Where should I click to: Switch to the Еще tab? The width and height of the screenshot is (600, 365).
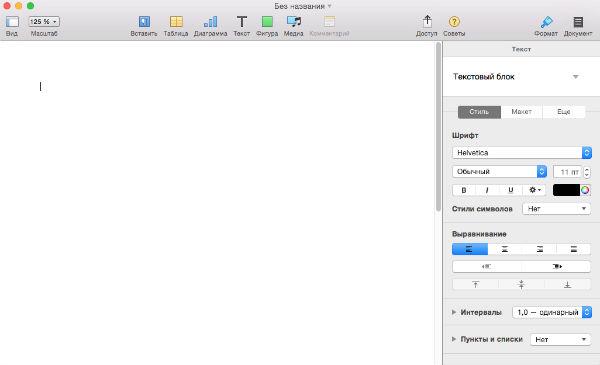click(564, 112)
